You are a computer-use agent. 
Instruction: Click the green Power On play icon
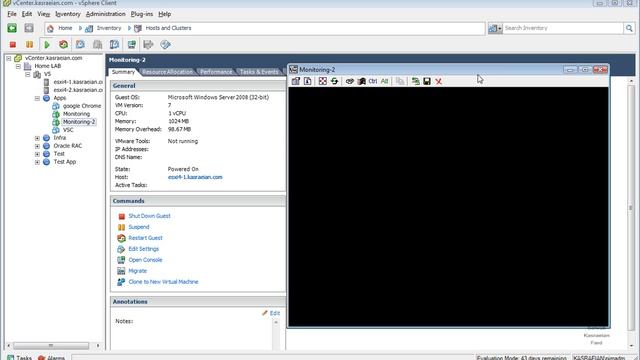[47, 44]
